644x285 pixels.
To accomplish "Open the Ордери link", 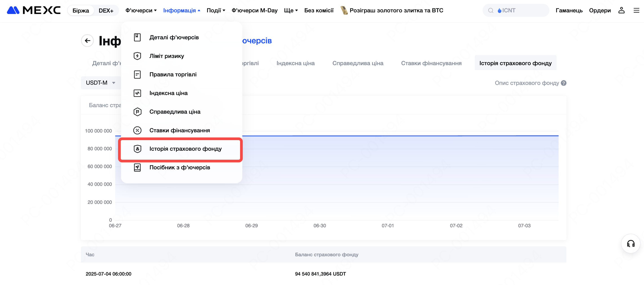I will click(x=599, y=10).
